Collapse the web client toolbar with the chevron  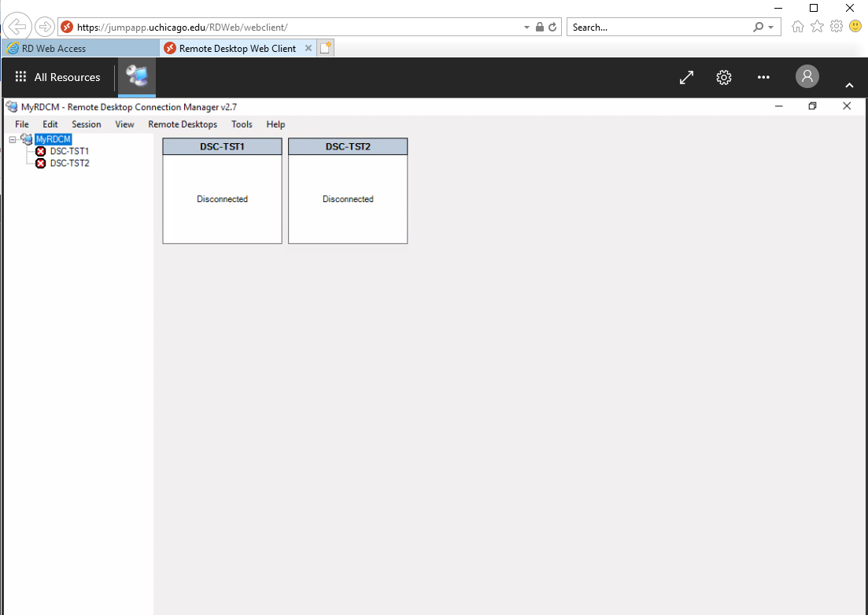848,84
